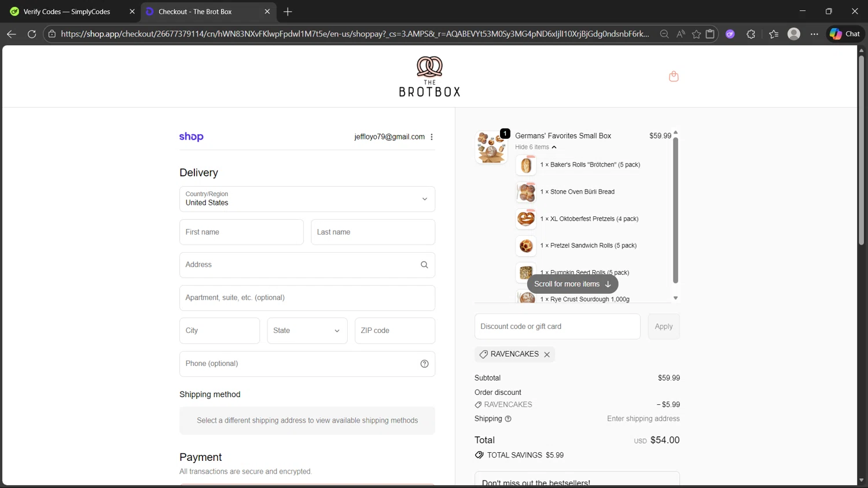Open Copilot Chat
Viewport: 868px width, 488px height.
pos(845,34)
